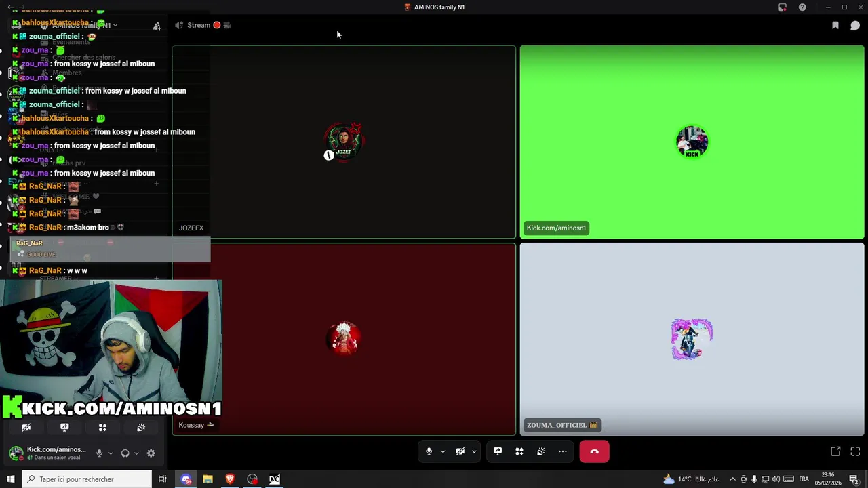
Task: Show hidden system tray icons
Action: (x=732, y=479)
